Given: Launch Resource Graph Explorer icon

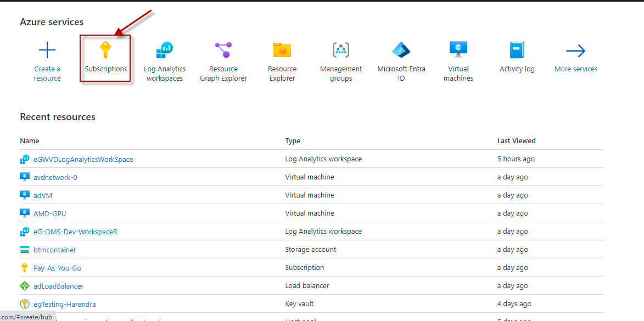Looking at the screenshot, I should (x=223, y=50).
